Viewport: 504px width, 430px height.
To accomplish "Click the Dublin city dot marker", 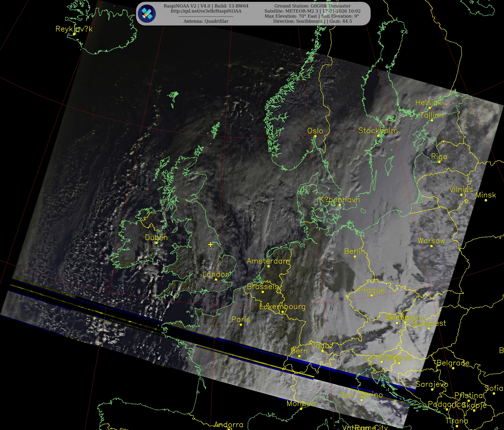I will pos(156,243).
